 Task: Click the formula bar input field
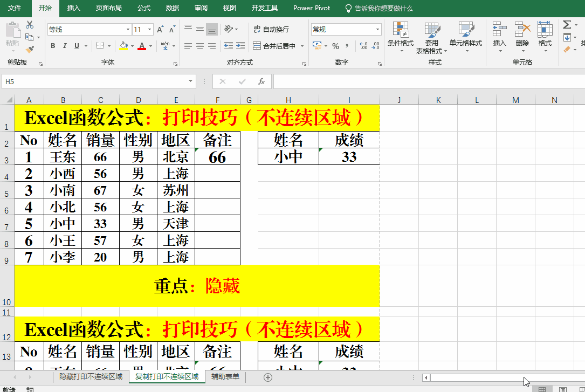426,81
